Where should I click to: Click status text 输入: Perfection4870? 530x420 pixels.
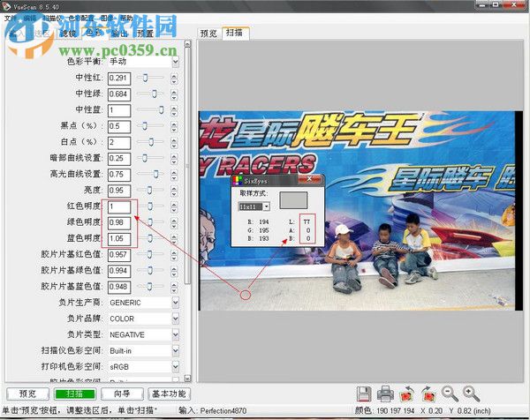(x=213, y=411)
